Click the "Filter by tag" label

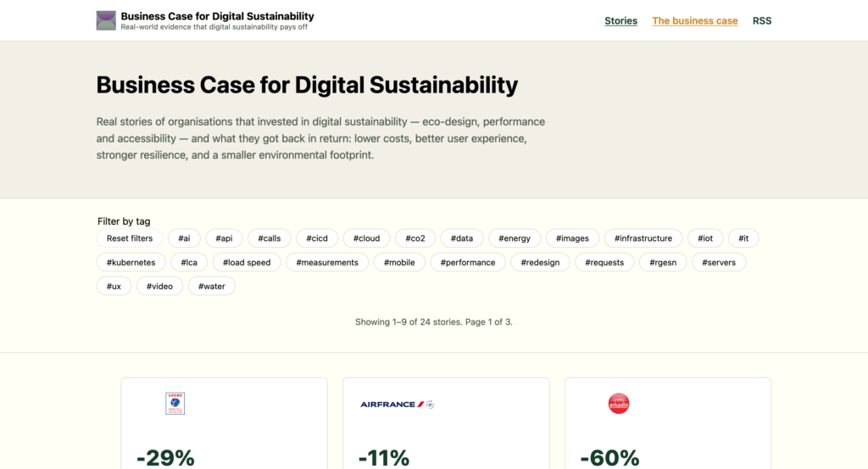[x=124, y=221]
